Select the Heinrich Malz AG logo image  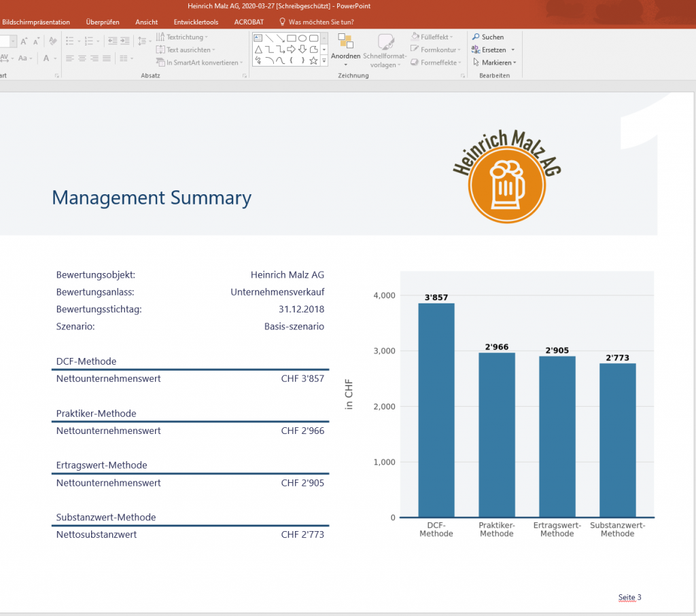pos(507,176)
